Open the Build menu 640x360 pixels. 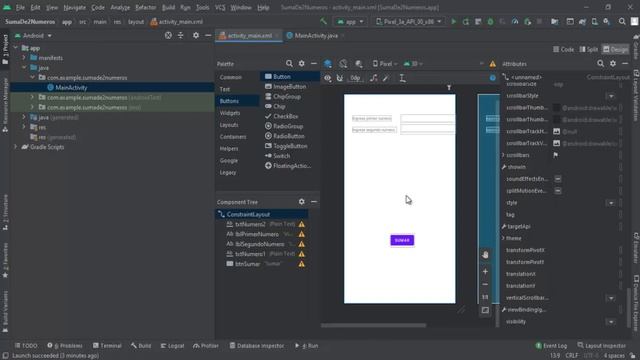pos(168,7)
